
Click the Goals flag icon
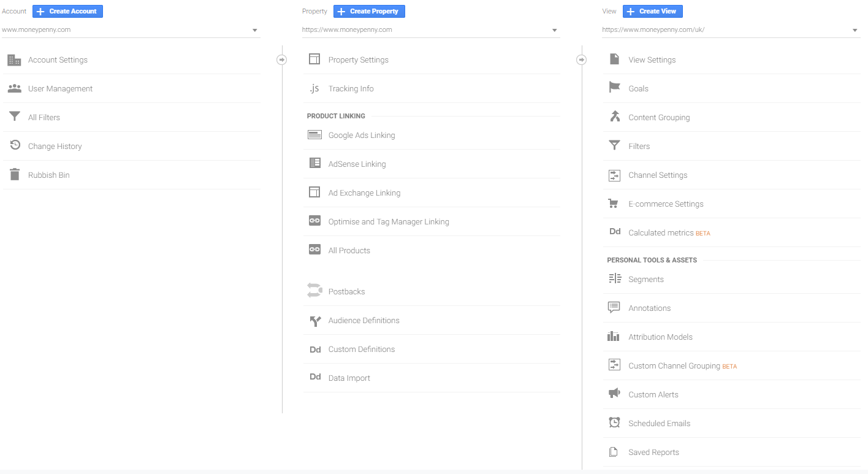(x=614, y=88)
